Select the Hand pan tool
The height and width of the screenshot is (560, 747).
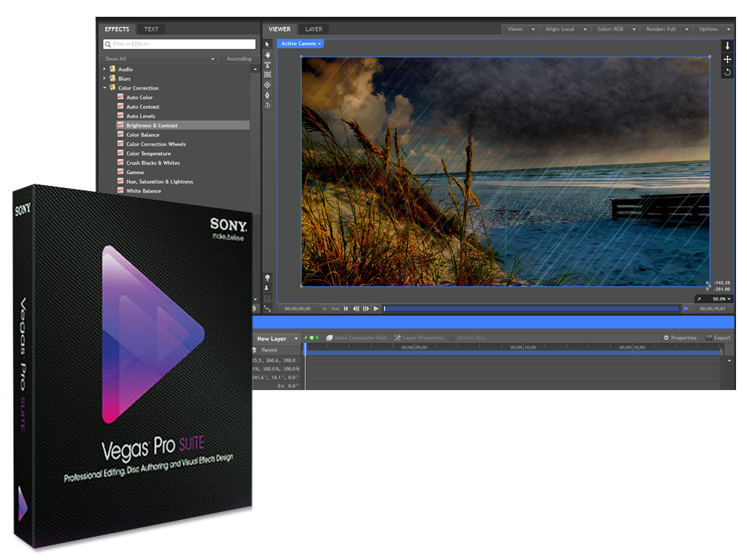tap(267, 55)
